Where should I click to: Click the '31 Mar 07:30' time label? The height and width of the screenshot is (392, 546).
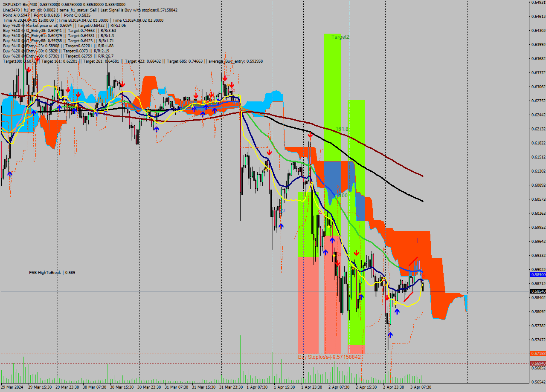point(177,387)
